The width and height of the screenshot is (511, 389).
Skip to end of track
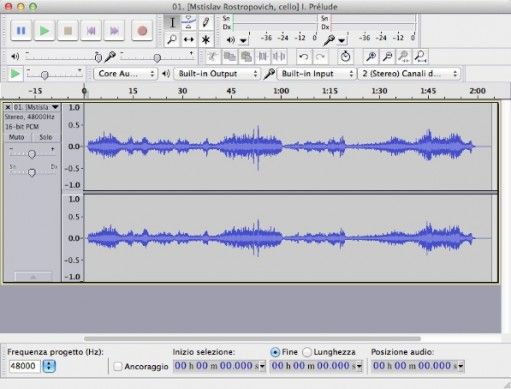114,31
